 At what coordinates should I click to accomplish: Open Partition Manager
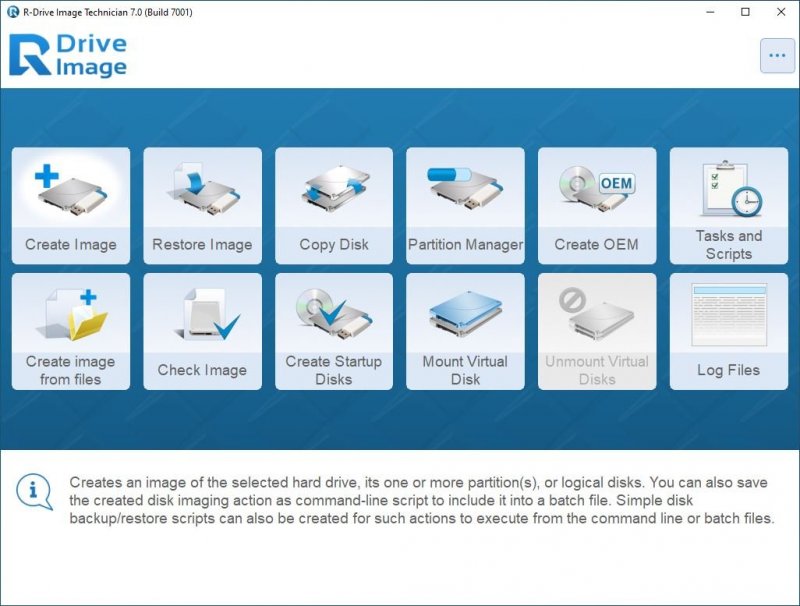465,206
